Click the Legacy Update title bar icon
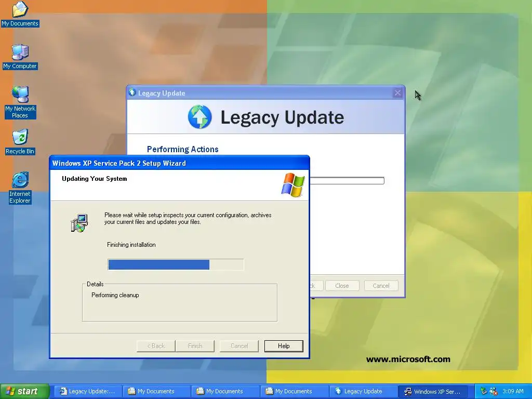The image size is (532, 399). [x=132, y=92]
